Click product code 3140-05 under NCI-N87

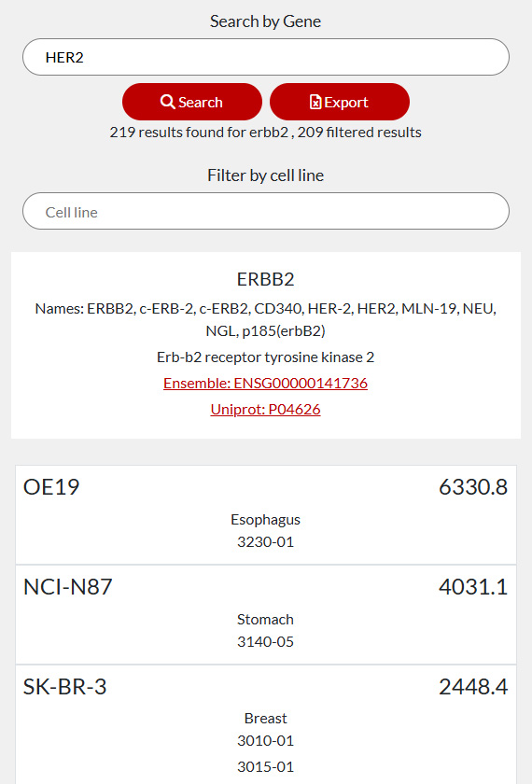pos(265,641)
